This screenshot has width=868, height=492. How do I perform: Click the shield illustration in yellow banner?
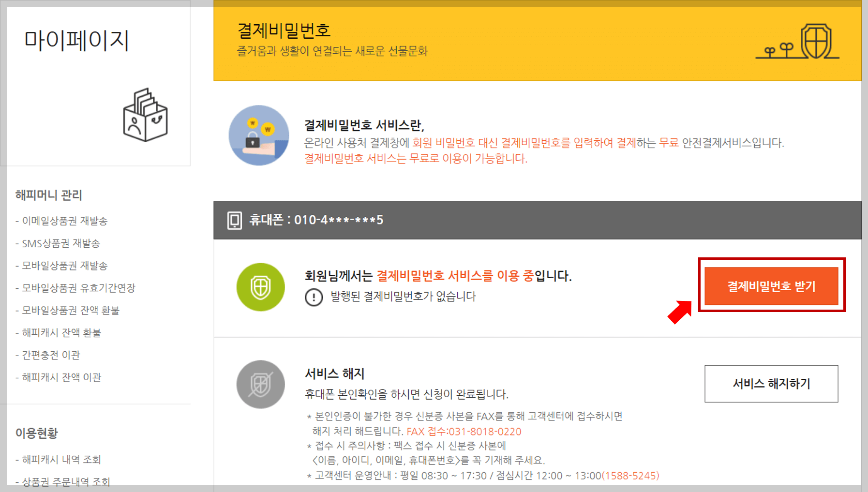[x=815, y=41]
